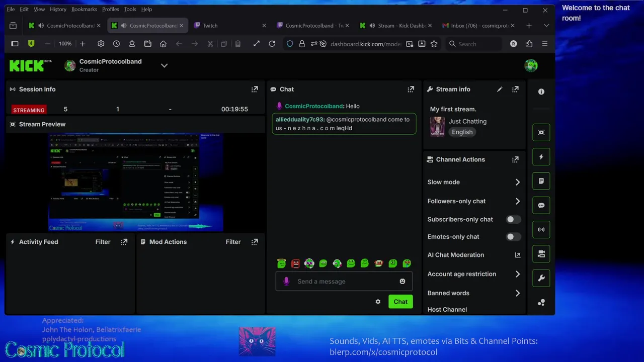Image resolution: width=644 pixels, height=362 pixels.
Task: Pop out the Activity Feed panel
Action: [x=124, y=242]
